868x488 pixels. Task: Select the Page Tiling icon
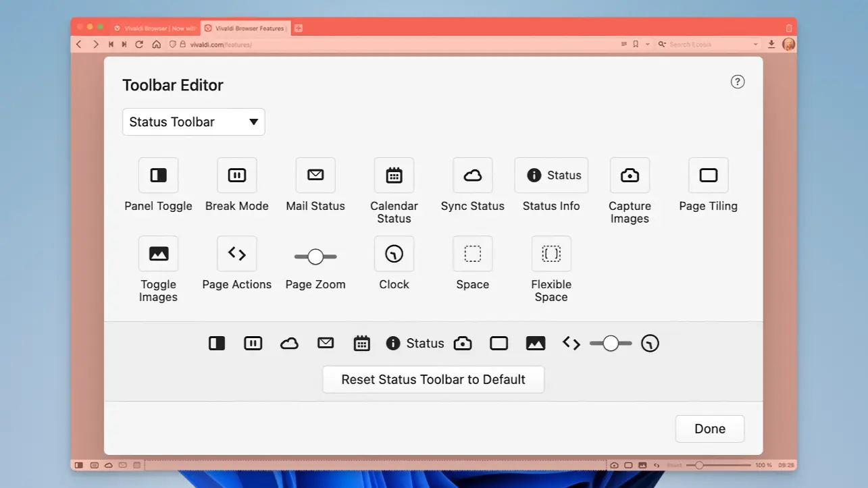click(708, 175)
